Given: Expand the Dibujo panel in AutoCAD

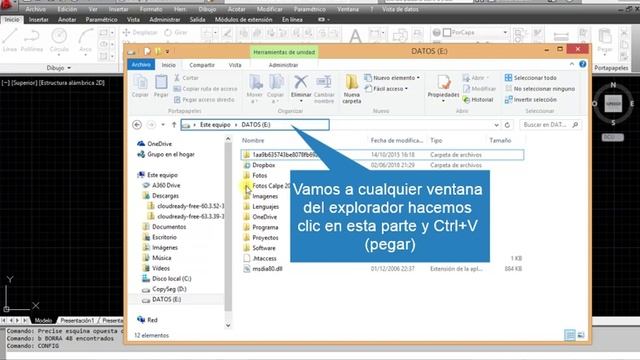Looking at the screenshot, I should (x=58, y=68).
